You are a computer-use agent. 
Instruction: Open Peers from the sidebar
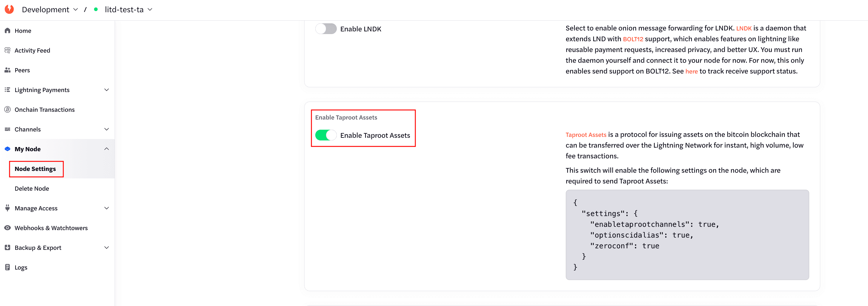7,70
